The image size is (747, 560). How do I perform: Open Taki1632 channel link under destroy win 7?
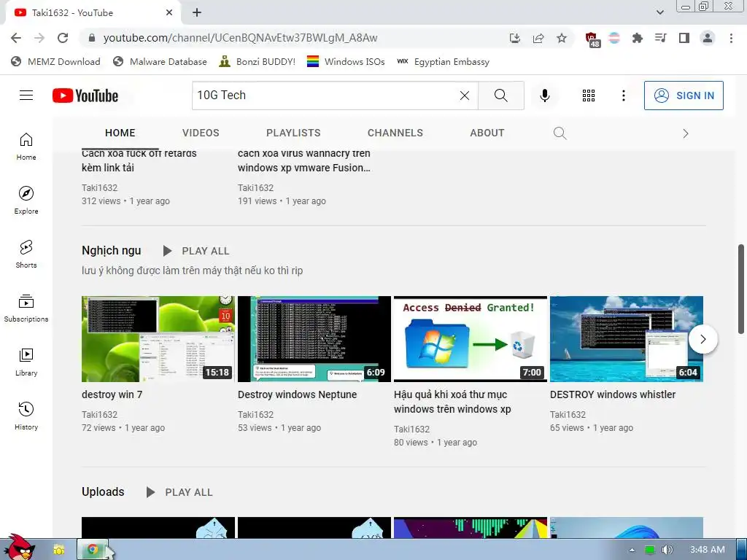[x=99, y=415]
